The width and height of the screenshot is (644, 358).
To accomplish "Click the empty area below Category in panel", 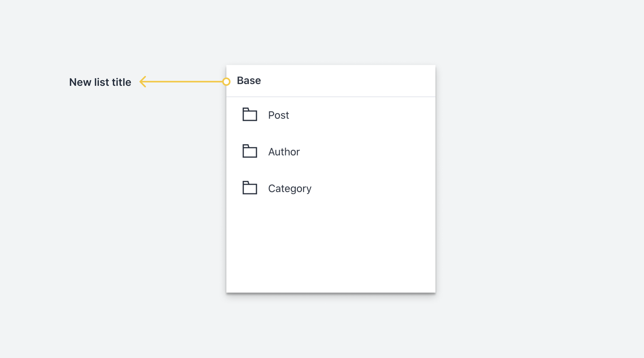I will click(x=331, y=245).
